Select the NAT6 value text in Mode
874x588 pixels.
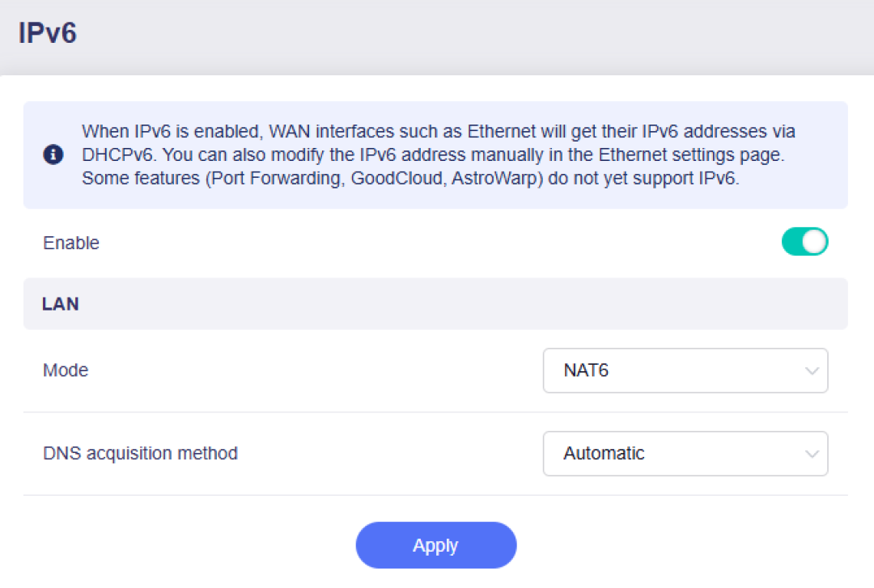[586, 370]
